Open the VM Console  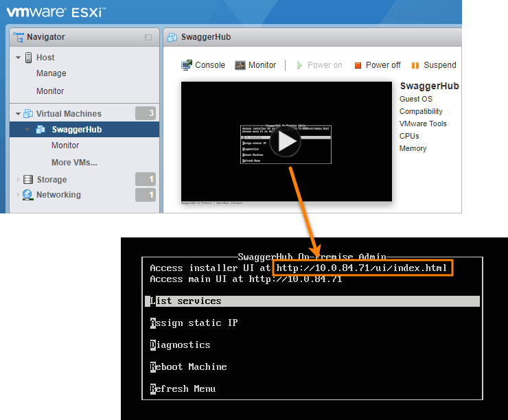tap(203, 65)
